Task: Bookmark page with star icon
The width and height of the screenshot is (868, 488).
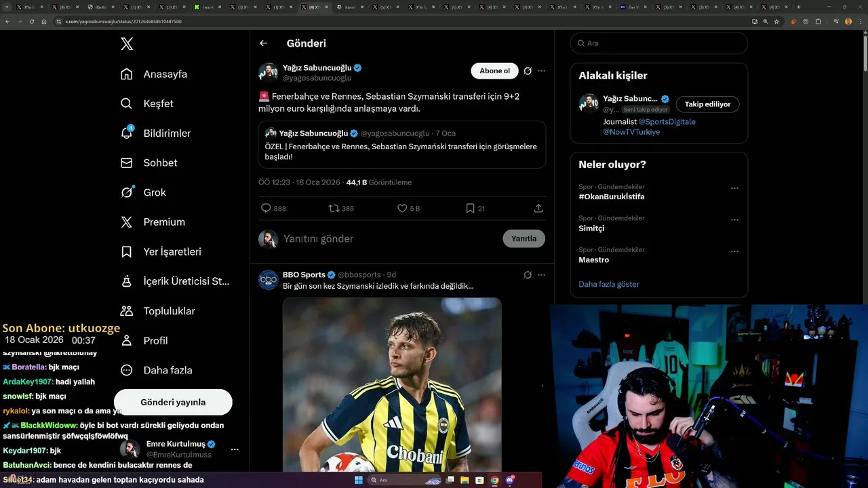Action: (x=776, y=21)
